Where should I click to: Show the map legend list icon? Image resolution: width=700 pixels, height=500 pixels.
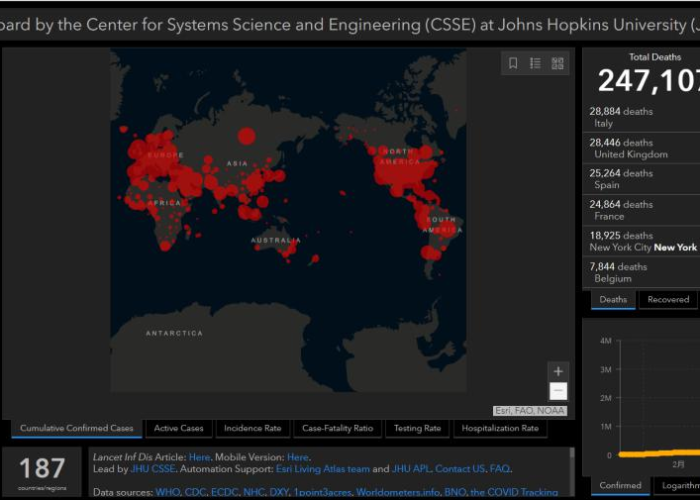535,63
